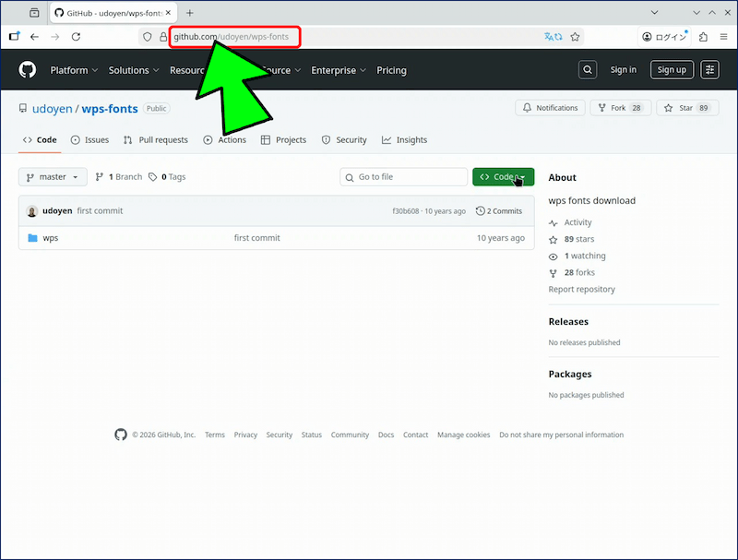Open GitHub search with magnifier icon
Image resolution: width=738 pixels, height=560 pixels.
pyautogui.click(x=588, y=70)
